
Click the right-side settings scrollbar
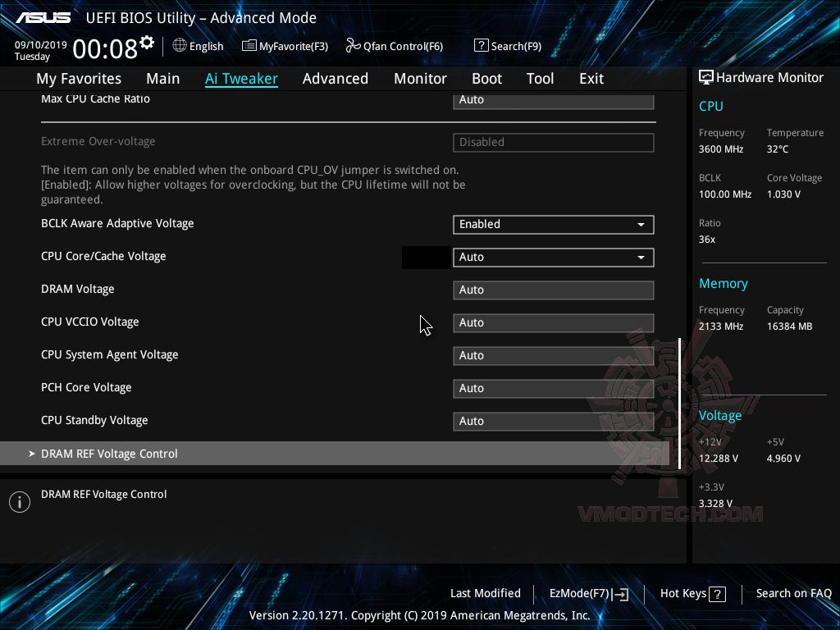tap(679, 402)
